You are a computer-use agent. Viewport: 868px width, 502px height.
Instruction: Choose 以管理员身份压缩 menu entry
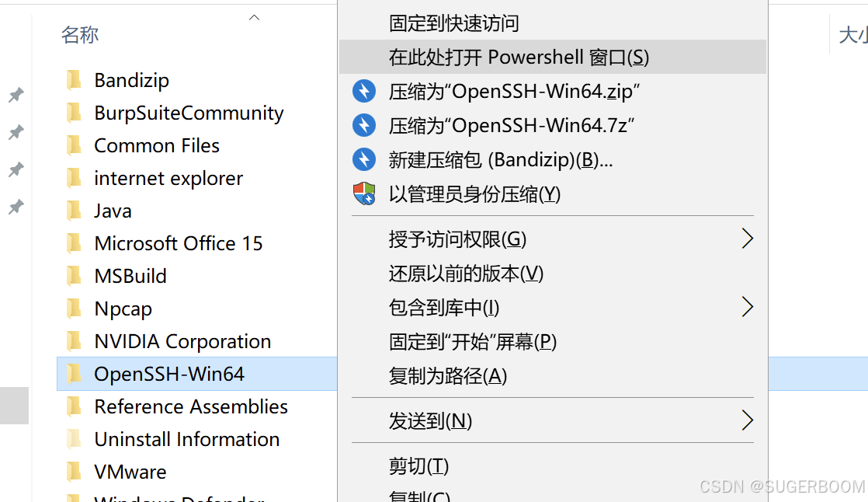tap(553, 194)
